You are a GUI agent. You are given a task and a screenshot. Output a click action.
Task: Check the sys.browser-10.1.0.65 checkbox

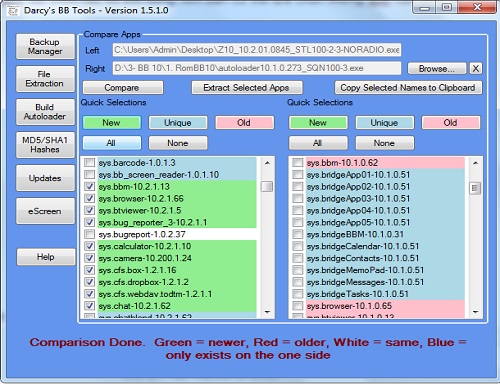tap(297, 306)
